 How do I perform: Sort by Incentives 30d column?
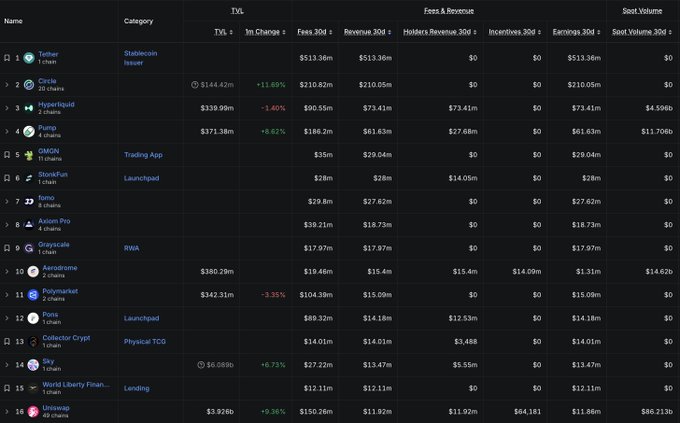[x=514, y=32]
